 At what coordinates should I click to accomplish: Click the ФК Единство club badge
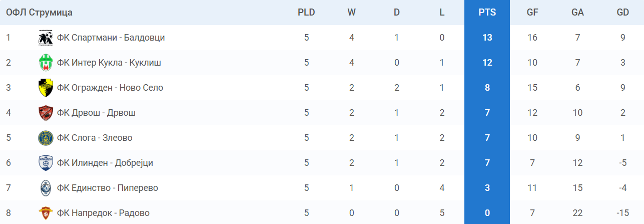pyautogui.click(x=46, y=188)
